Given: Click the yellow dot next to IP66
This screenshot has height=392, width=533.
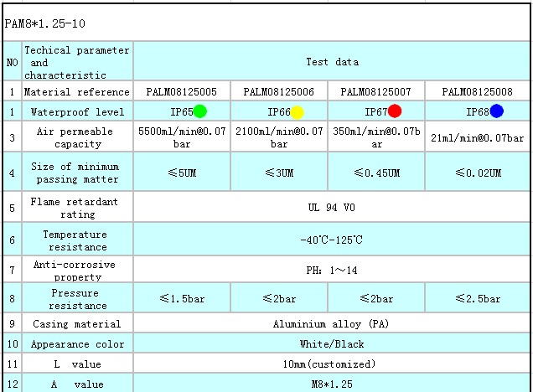Looking at the screenshot, I should point(298,112).
